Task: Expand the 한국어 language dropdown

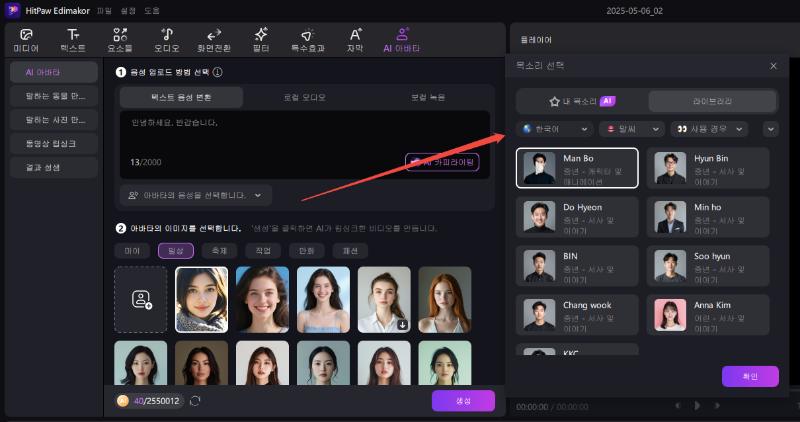Action: [x=554, y=129]
